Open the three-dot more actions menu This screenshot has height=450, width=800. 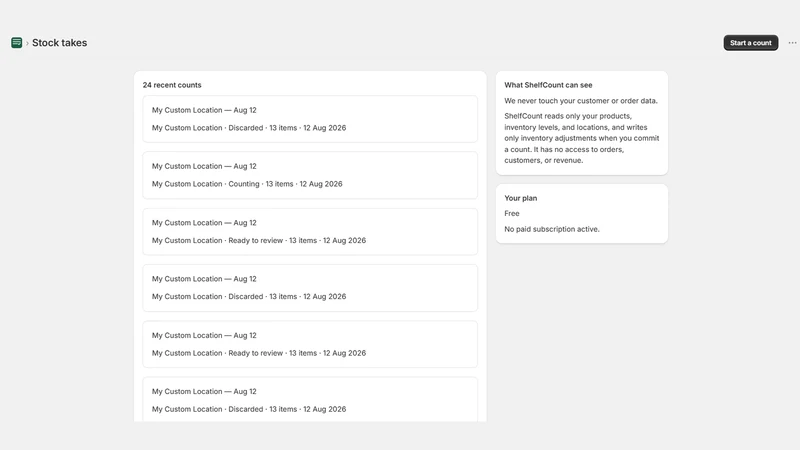[x=792, y=43]
